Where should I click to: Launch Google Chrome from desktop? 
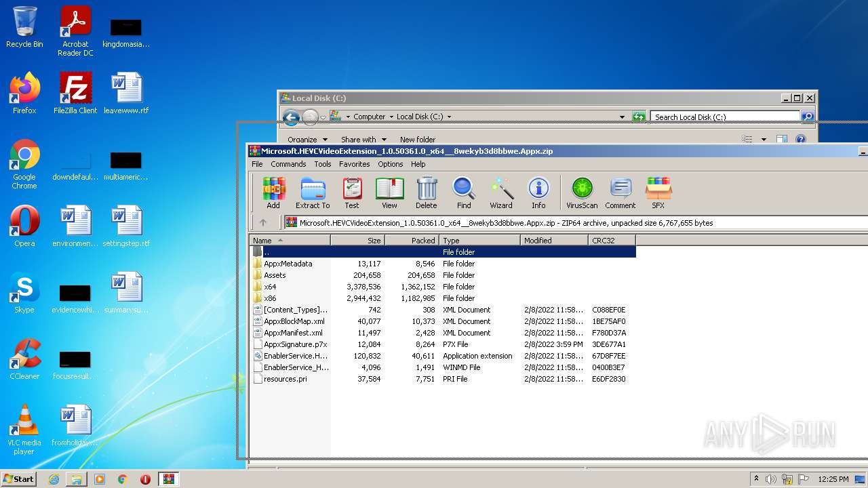click(x=24, y=164)
